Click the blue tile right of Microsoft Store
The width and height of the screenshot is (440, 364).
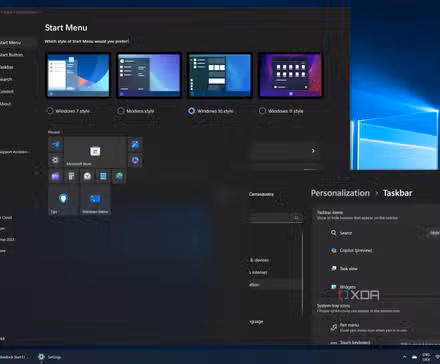coord(135,144)
